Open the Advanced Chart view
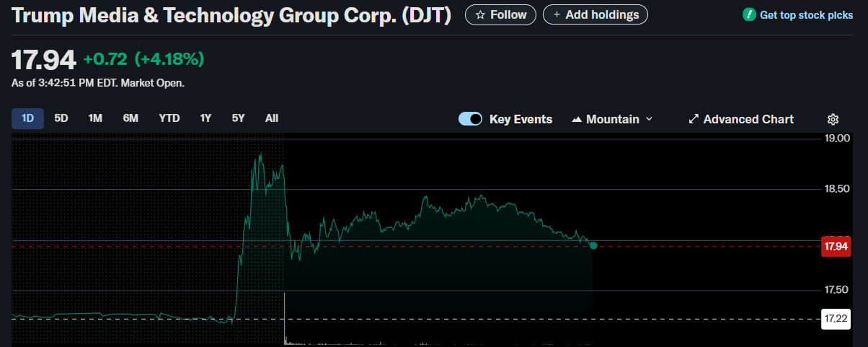Screen dimensions: 868x347 point(741,119)
